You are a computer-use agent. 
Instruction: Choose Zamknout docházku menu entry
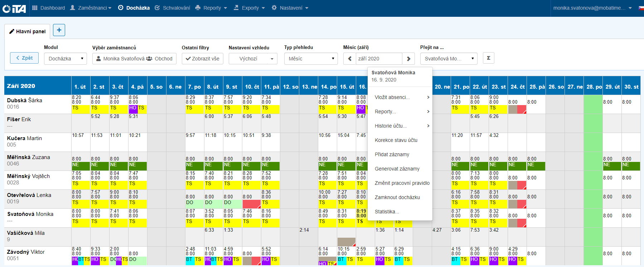[x=397, y=197]
